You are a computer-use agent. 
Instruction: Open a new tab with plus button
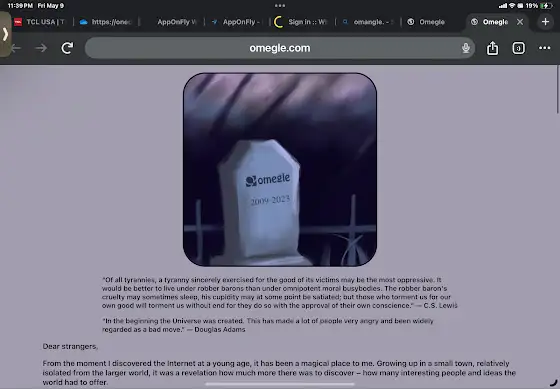click(x=545, y=22)
